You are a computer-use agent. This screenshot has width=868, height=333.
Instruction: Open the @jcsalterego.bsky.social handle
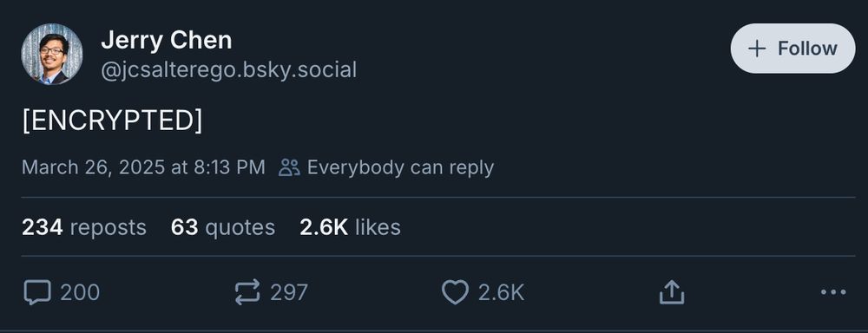coord(228,70)
